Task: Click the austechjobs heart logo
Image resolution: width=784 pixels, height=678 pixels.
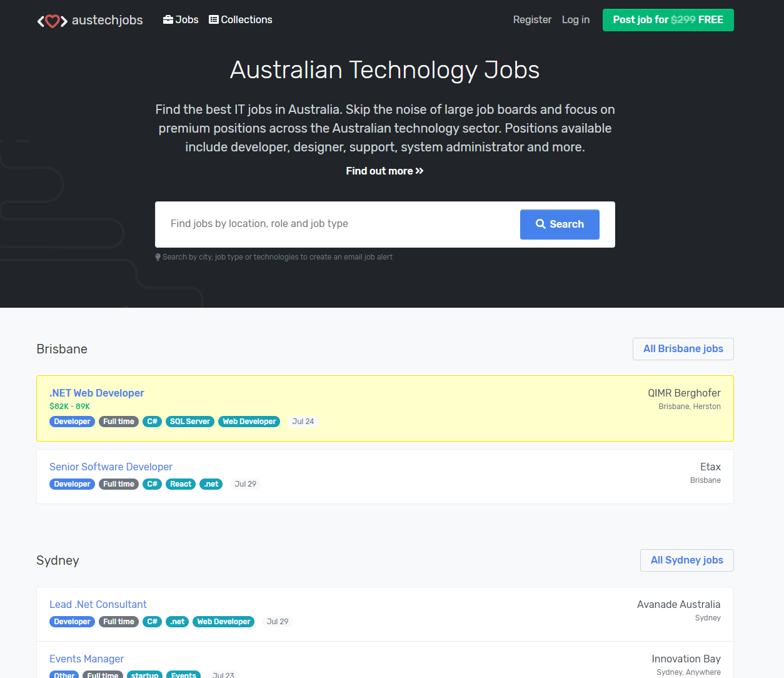Action: 53,21
